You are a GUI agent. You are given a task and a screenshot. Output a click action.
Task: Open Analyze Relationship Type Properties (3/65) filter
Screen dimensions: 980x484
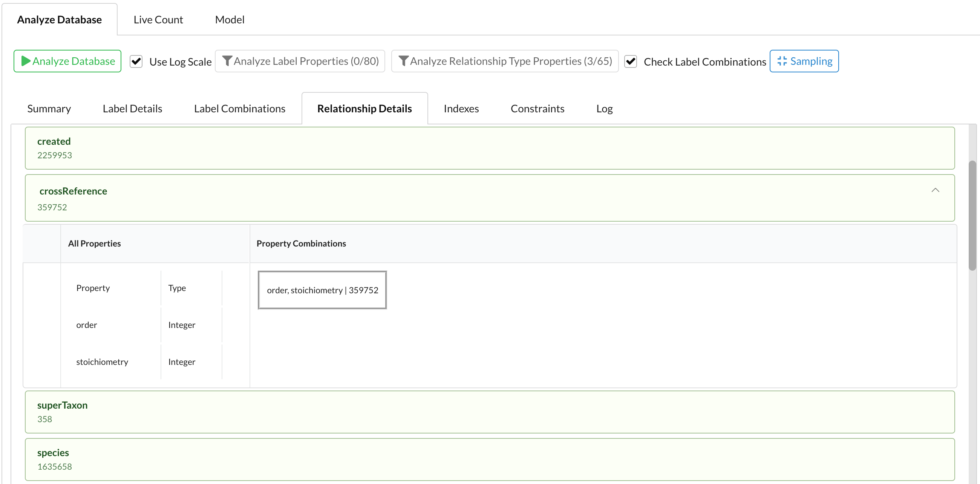pyautogui.click(x=505, y=61)
